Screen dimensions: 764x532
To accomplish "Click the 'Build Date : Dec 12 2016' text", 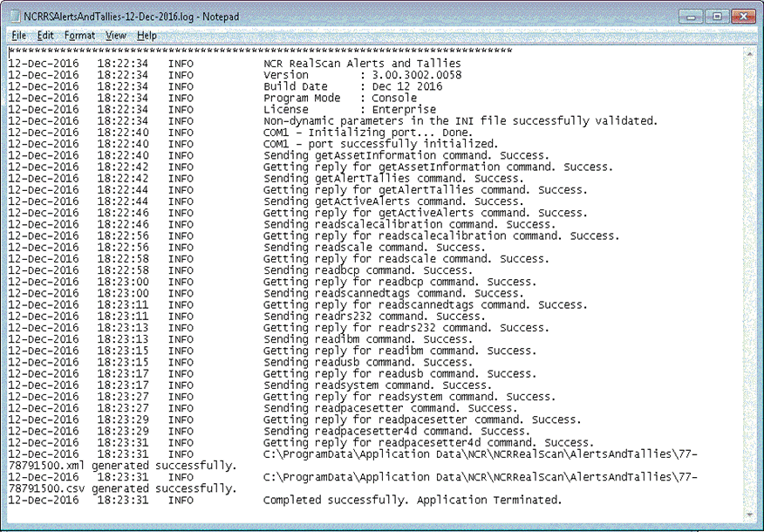I will coord(352,86).
